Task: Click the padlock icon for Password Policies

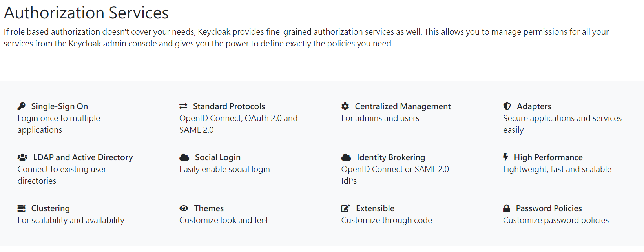Action: tap(507, 208)
